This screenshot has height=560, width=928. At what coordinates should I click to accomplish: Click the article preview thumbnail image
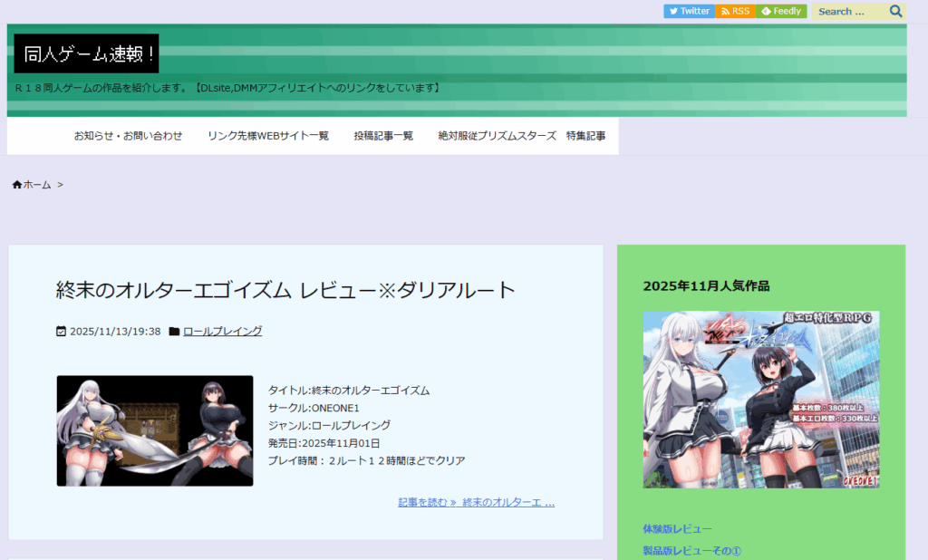(154, 430)
